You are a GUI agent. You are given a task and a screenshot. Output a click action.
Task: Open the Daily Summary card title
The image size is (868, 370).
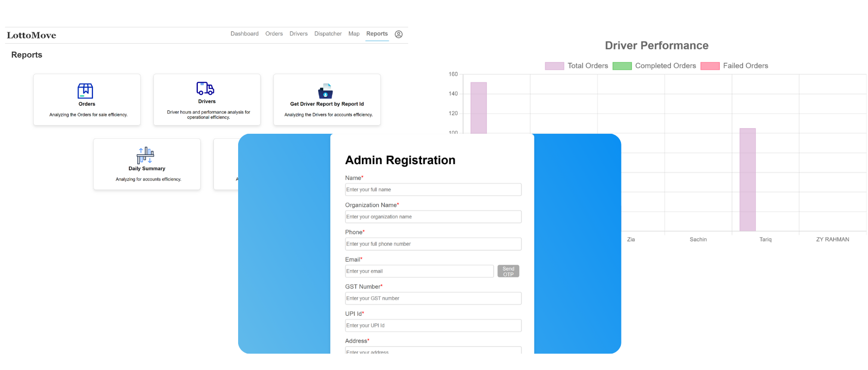[147, 169]
